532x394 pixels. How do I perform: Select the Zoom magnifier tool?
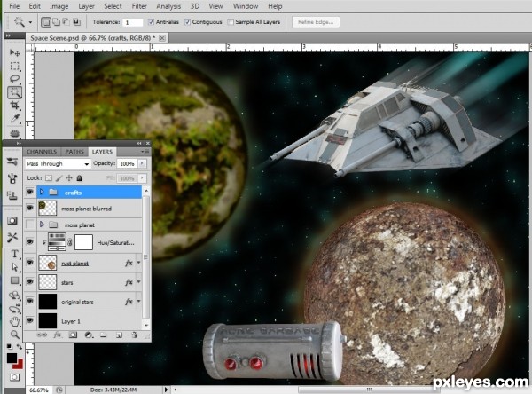click(x=14, y=335)
